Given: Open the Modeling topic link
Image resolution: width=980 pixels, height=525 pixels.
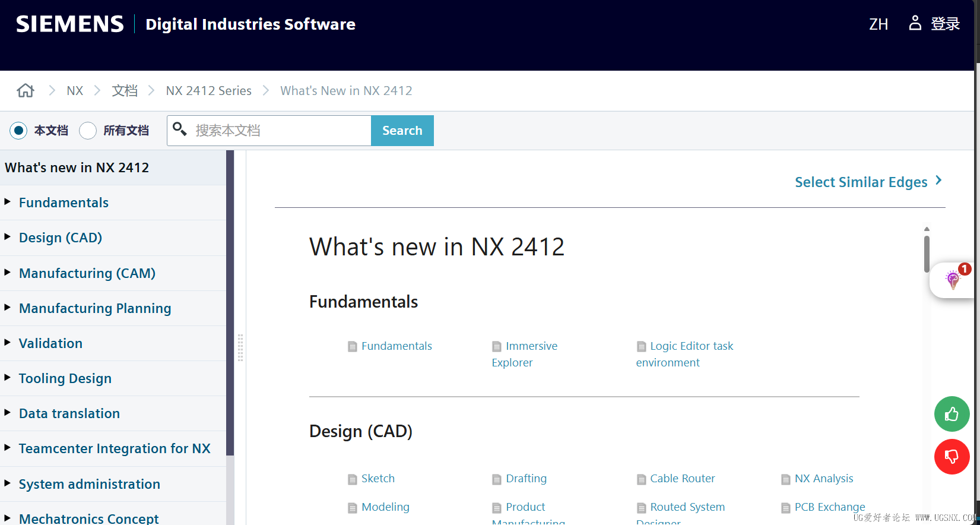Looking at the screenshot, I should pos(385,507).
